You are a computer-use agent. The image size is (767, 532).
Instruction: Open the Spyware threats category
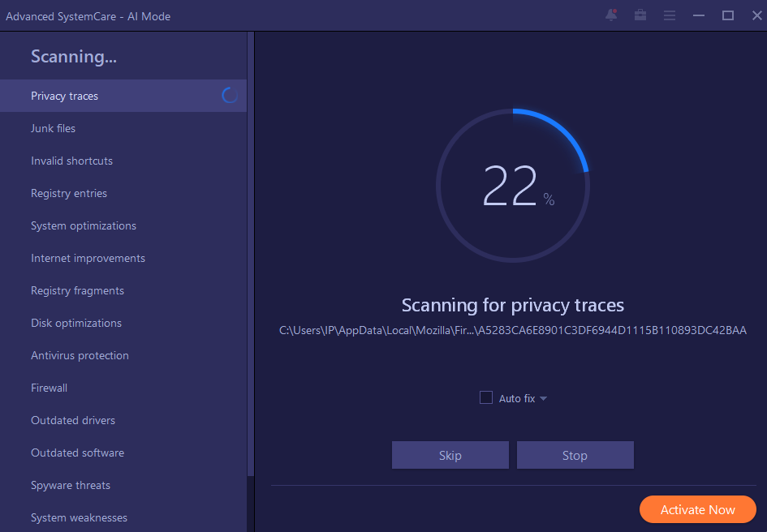click(71, 485)
